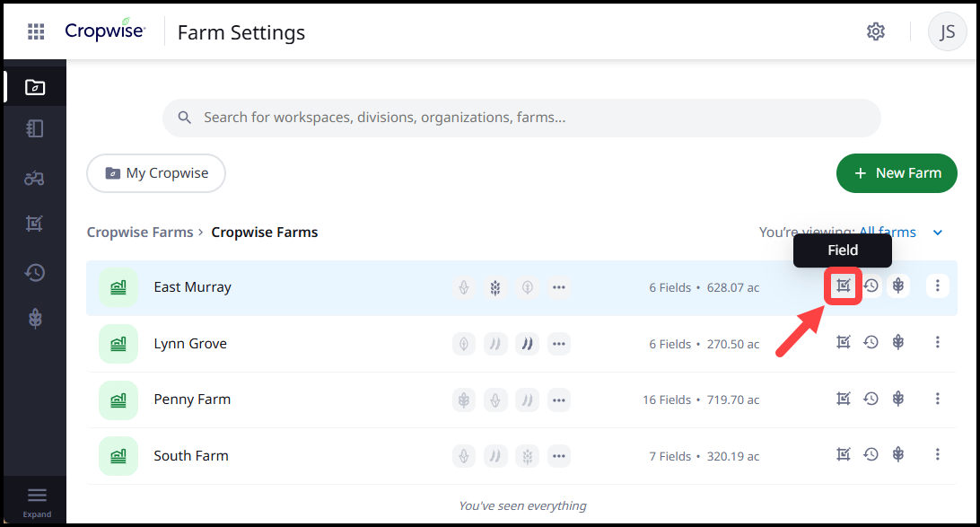Open the apps grid launcher icon
Viewport: 980px width, 527px height.
coord(36,32)
